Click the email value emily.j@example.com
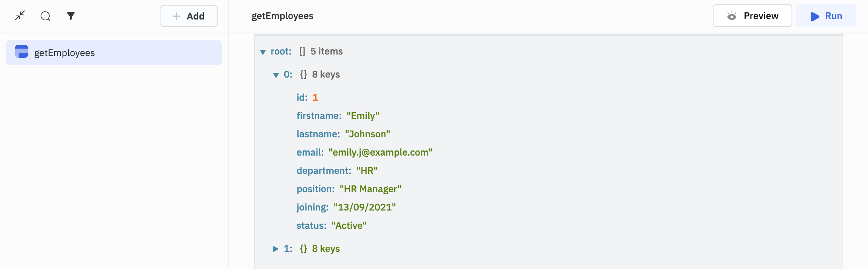868x269 pixels. point(381,152)
